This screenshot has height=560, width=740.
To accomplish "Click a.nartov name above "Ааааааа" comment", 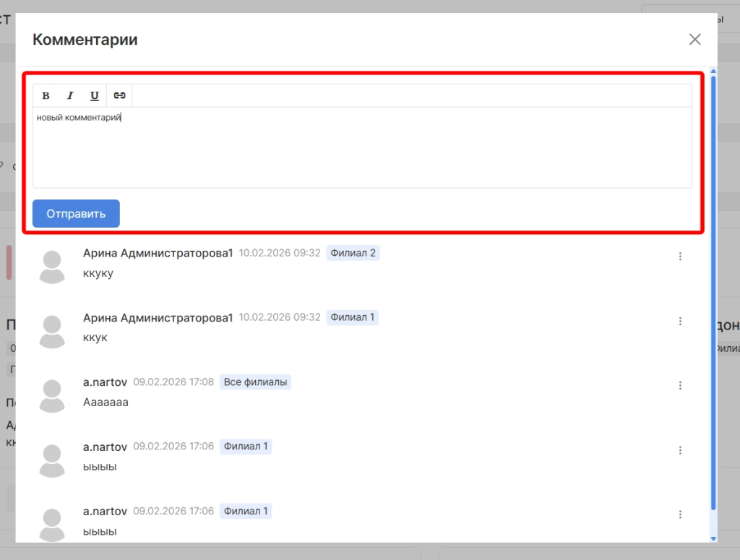I will point(105,382).
